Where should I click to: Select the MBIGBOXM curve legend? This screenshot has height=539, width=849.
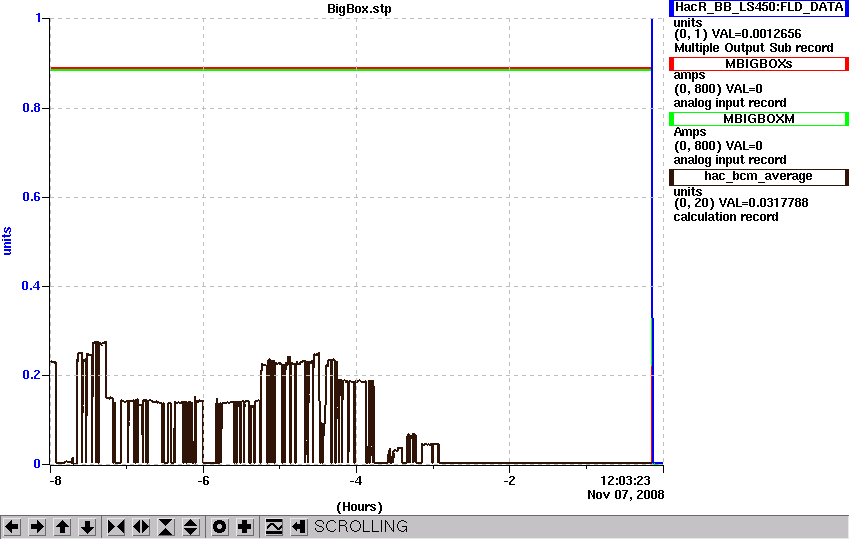(x=759, y=119)
